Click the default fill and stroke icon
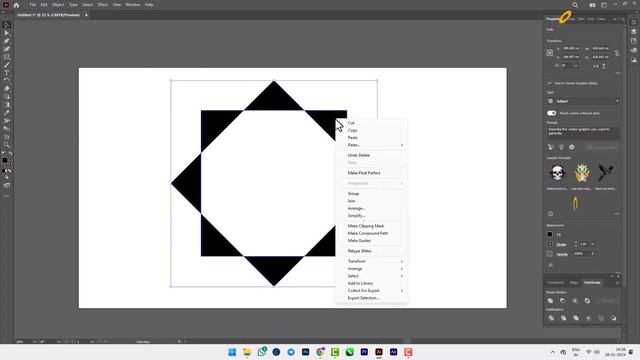This screenshot has width=640, height=360. 3,153
